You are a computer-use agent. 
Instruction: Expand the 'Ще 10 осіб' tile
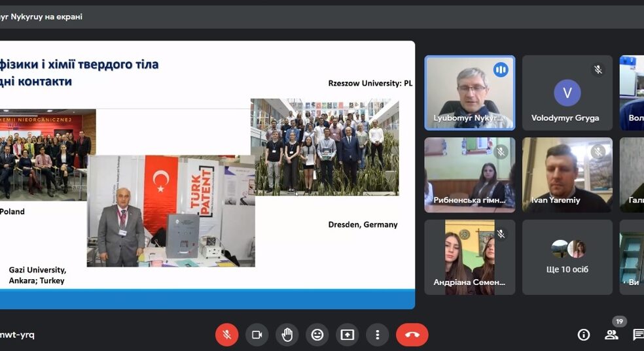pos(567,257)
